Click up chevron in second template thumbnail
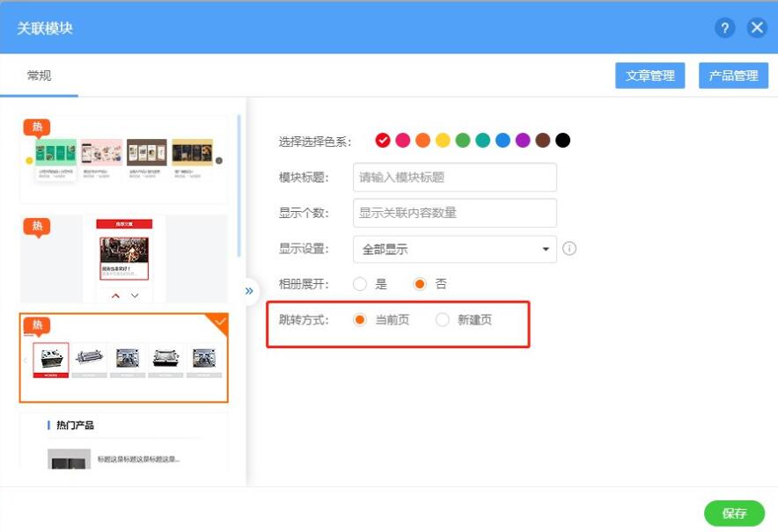 click(x=115, y=295)
